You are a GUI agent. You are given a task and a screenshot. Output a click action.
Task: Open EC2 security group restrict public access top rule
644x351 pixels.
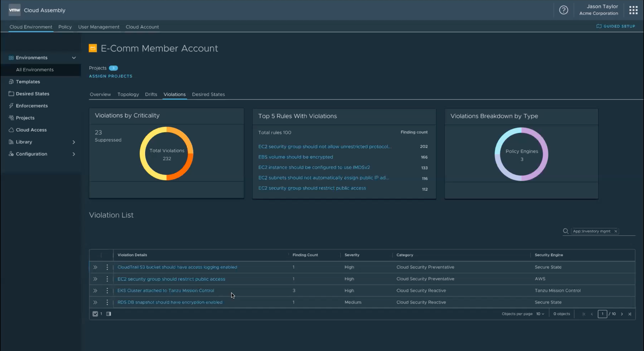(x=312, y=188)
